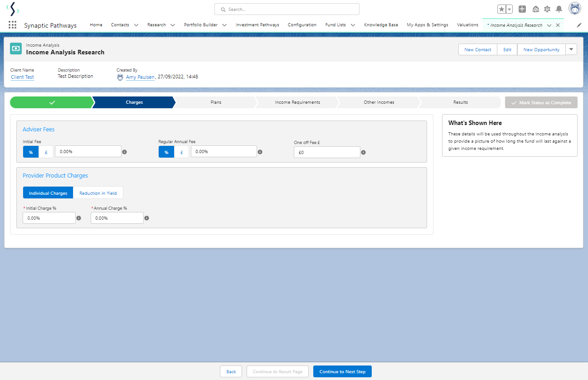Select the Other Incomes path step

379,102
